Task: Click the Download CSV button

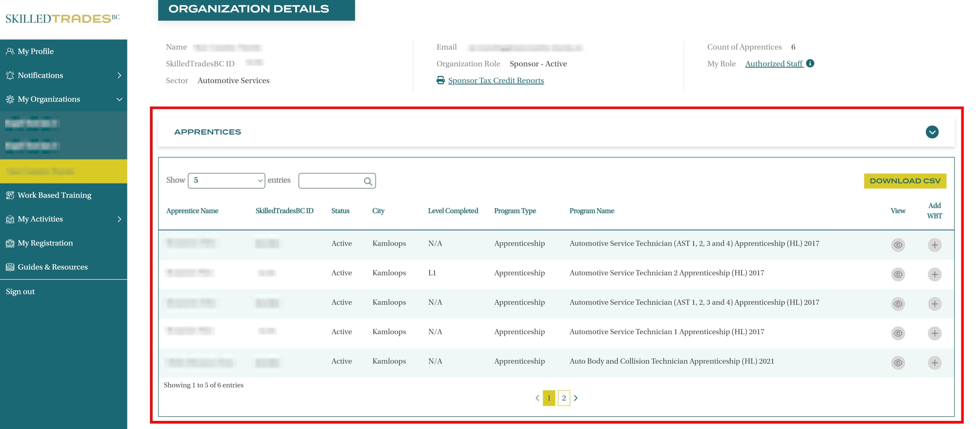Action: click(x=905, y=181)
